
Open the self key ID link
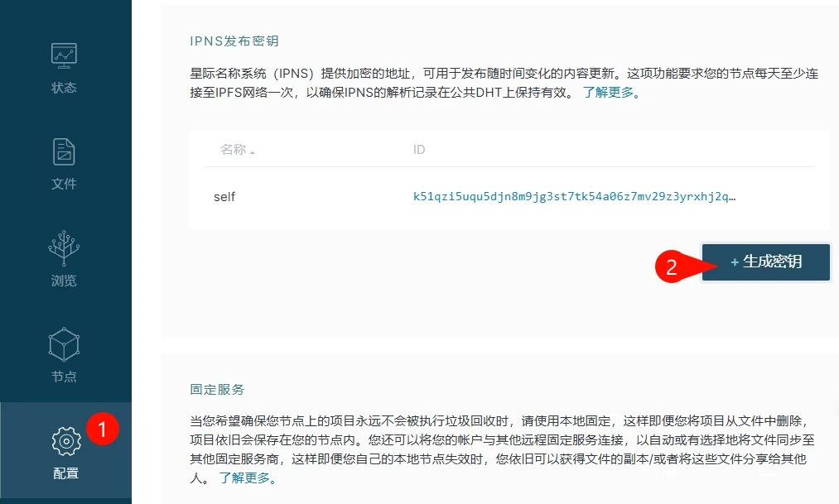574,197
